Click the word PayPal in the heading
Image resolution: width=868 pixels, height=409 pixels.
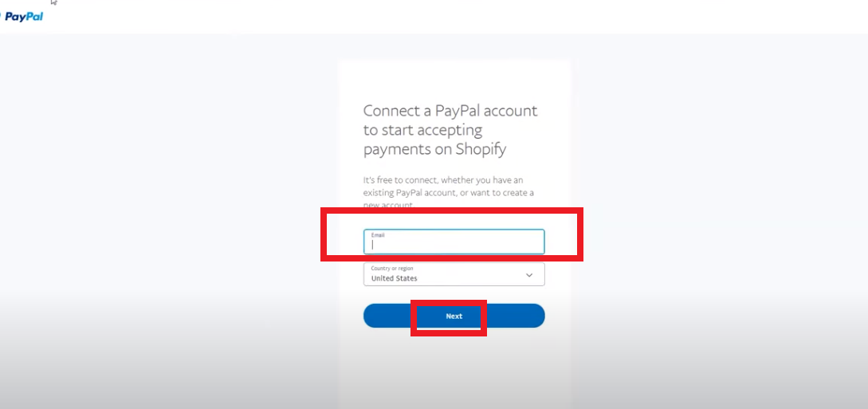(458, 111)
